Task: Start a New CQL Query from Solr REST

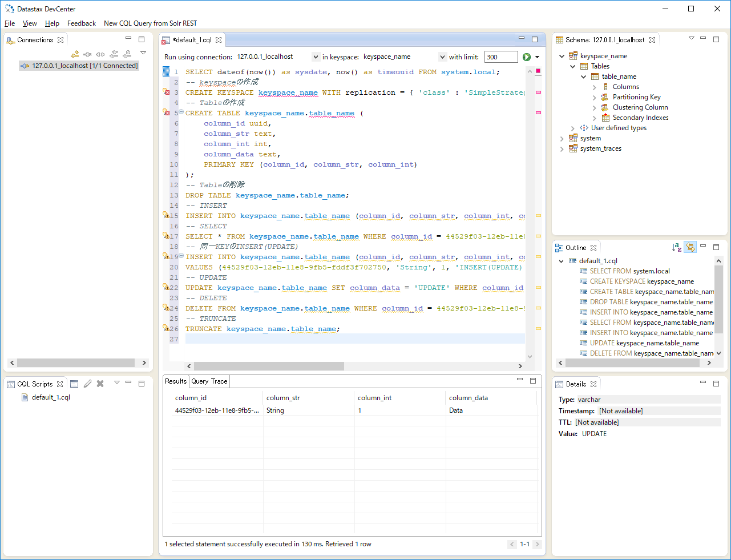Action: (x=150, y=23)
